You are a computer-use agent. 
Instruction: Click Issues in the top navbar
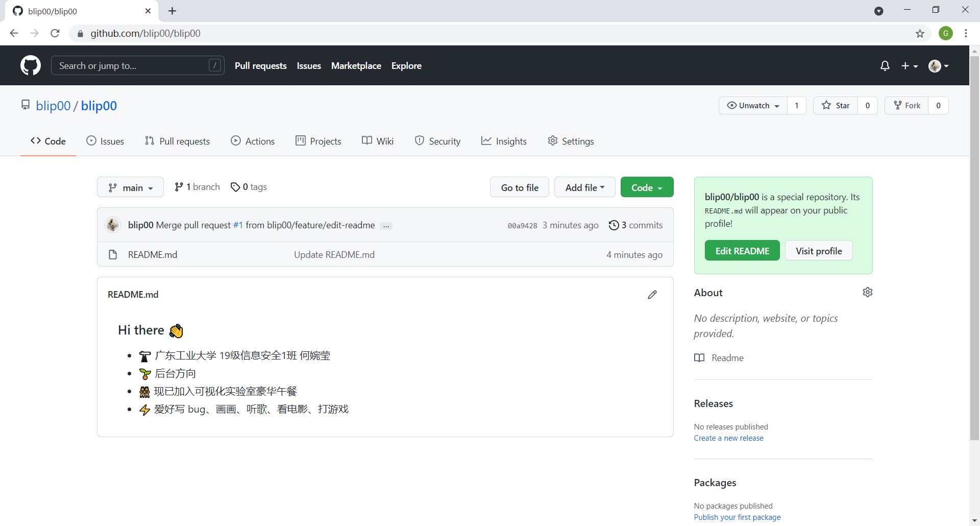click(x=309, y=66)
